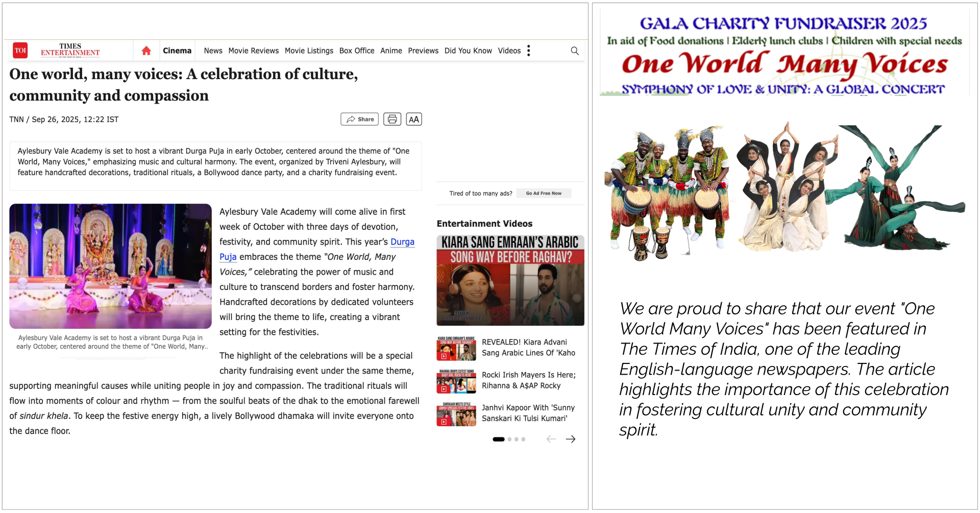
Task: Click 'Gala Charity Fundraiser 2025' banner title
Action: tap(783, 23)
